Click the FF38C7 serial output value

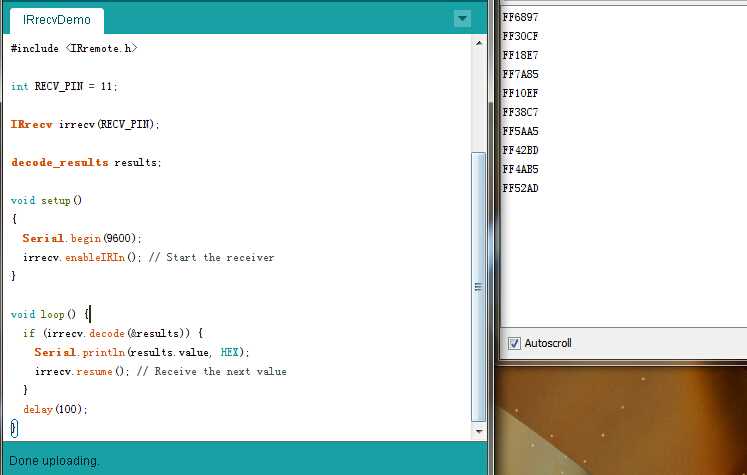click(520, 112)
